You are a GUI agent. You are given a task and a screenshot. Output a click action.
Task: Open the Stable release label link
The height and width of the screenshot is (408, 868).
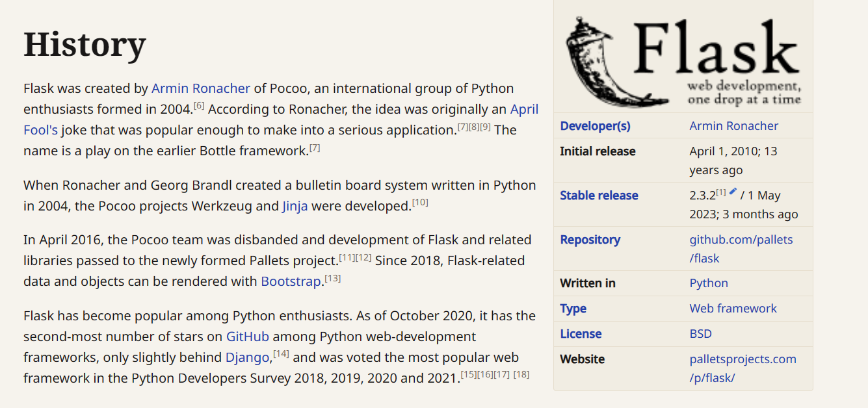(x=599, y=196)
